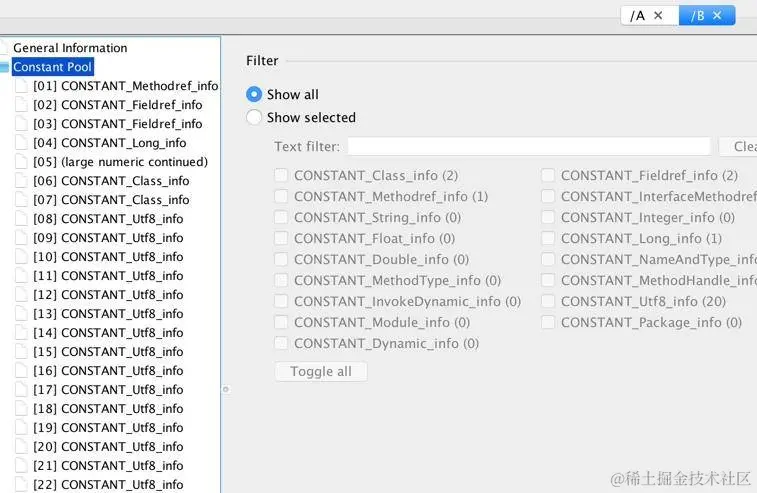This screenshot has width=757, height=493.
Task: Switch to the /A tab
Action: pos(638,16)
